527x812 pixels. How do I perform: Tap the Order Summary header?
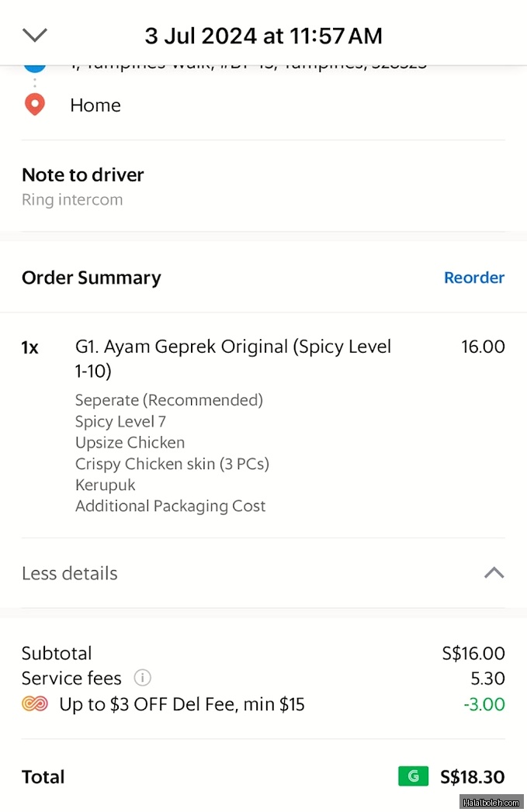coord(91,277)
